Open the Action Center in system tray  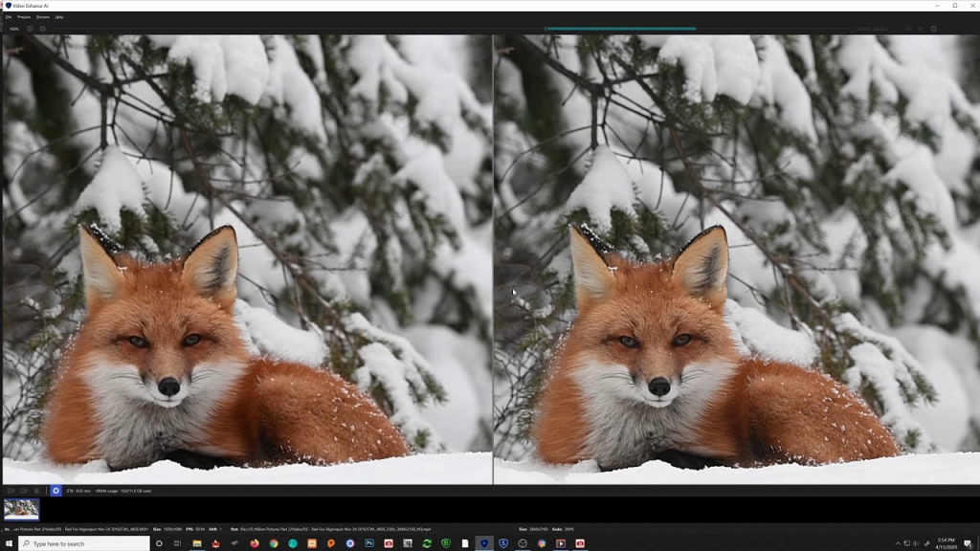point(969,543)
